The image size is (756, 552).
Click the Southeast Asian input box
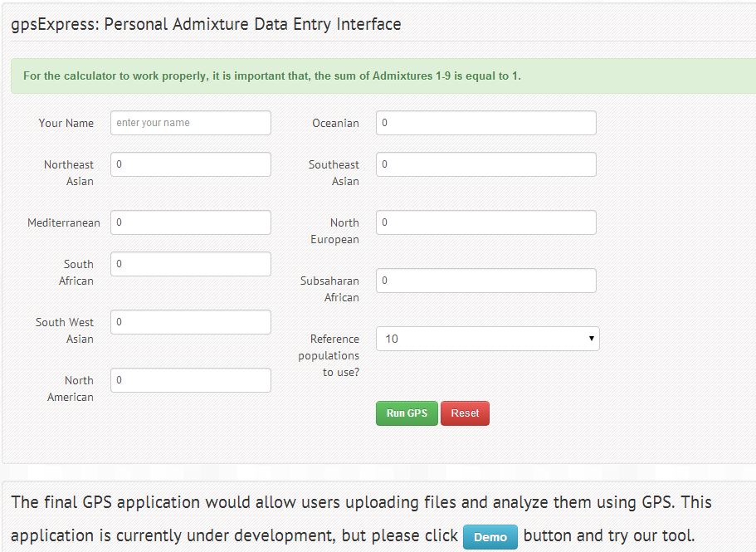[x=485, y=164]
